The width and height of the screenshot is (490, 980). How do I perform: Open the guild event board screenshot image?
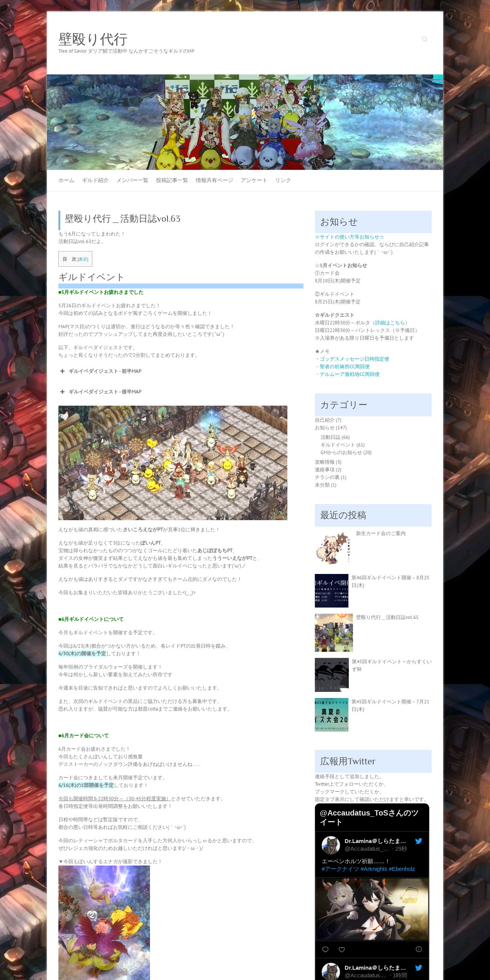click(173, 463)
